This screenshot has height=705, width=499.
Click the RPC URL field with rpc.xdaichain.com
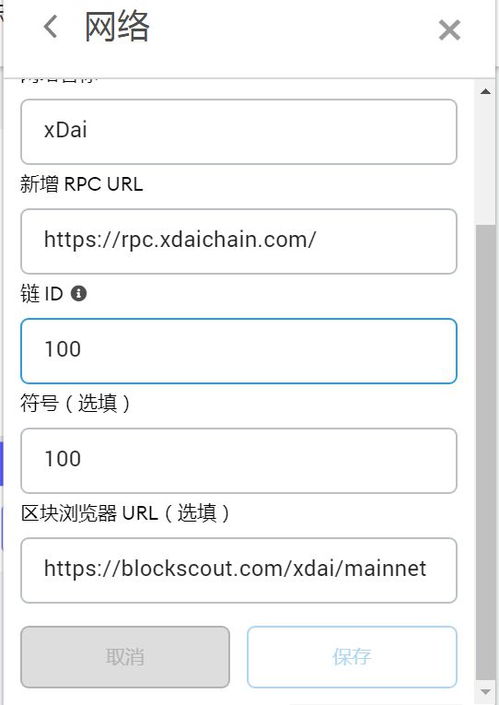[239, 241]
